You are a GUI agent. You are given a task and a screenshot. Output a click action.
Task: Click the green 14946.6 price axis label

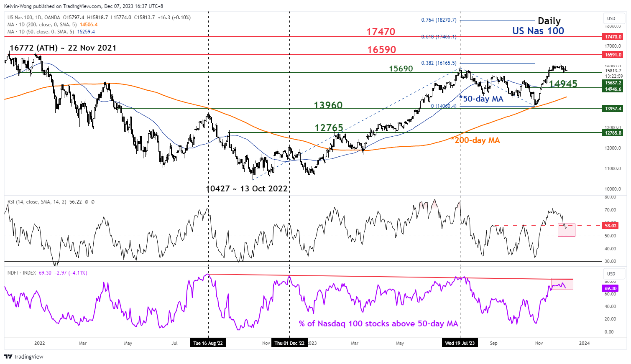click(613, 89)
